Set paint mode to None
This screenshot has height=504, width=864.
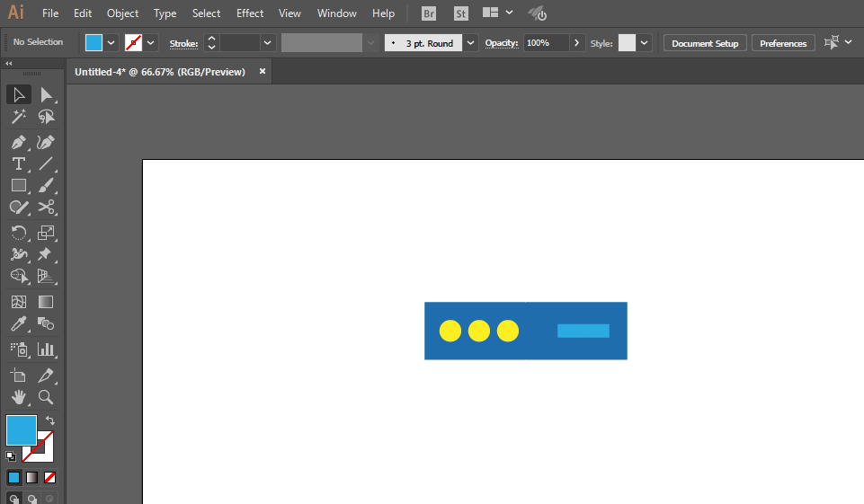point(50,477)
